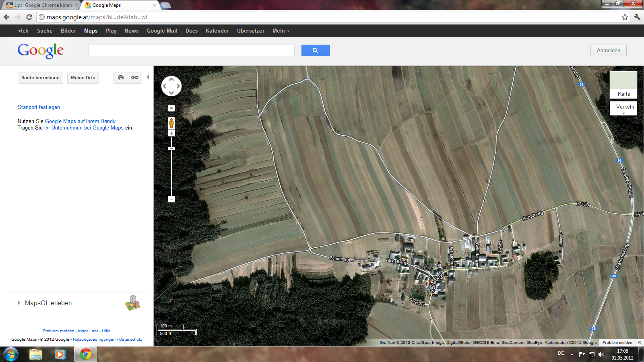Click the browser forward arrow
The width and height of the screenshot is (644, 362).
tap(18, 17)
